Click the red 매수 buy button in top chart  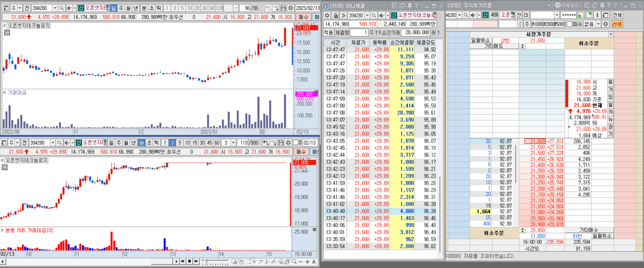(x=303, y=17)
